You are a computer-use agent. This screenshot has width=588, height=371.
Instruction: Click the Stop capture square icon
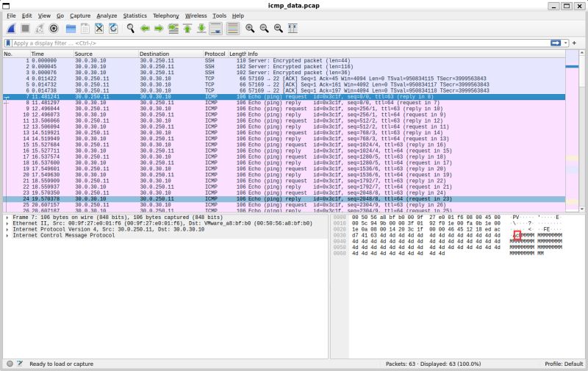[26, 29]
